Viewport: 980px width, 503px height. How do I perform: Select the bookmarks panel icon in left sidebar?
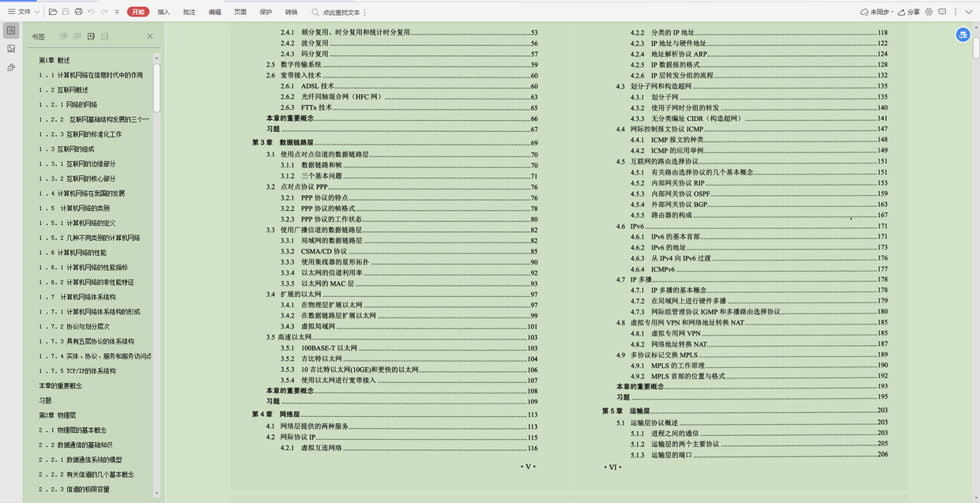point(11,30)
